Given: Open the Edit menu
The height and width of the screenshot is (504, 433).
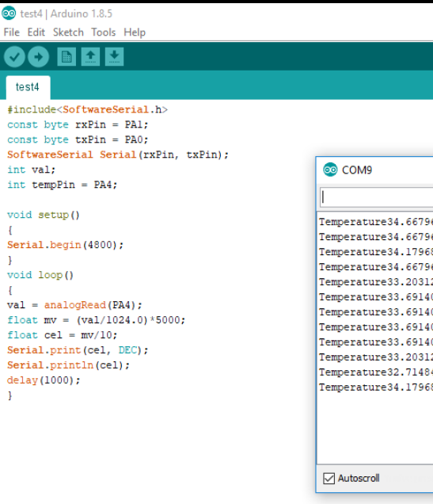Looking at the screenshot, I should (36, 32).
